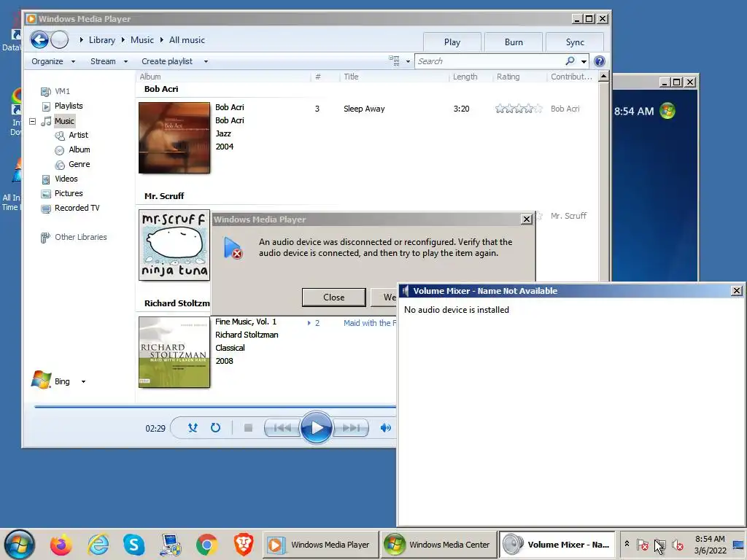
Task: Open Recorded TV library
Action: (x=77, y=208)
